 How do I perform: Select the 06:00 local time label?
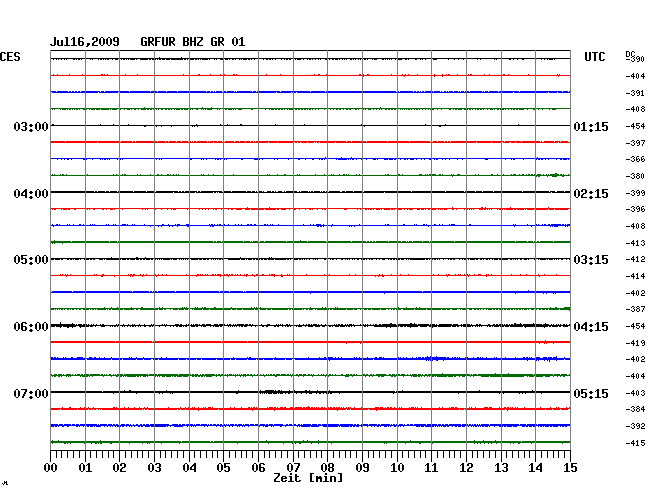[x=31, y=327]
